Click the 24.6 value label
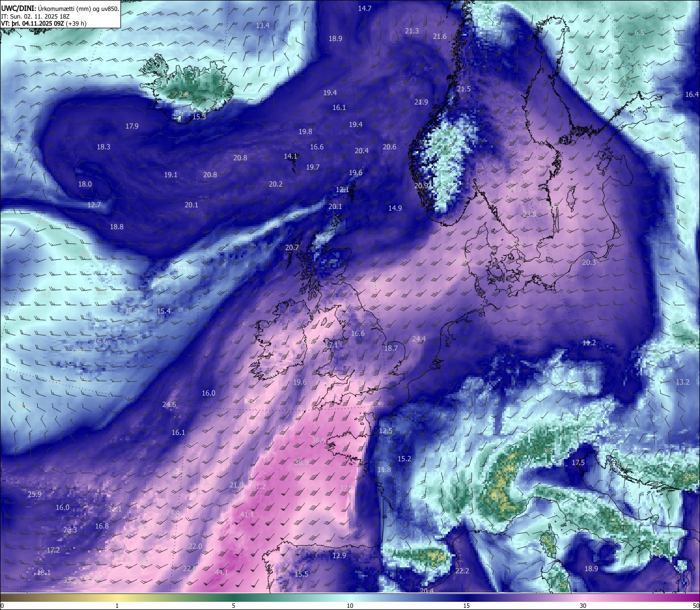Screen dimensions: 700x610 click(169, 404)
